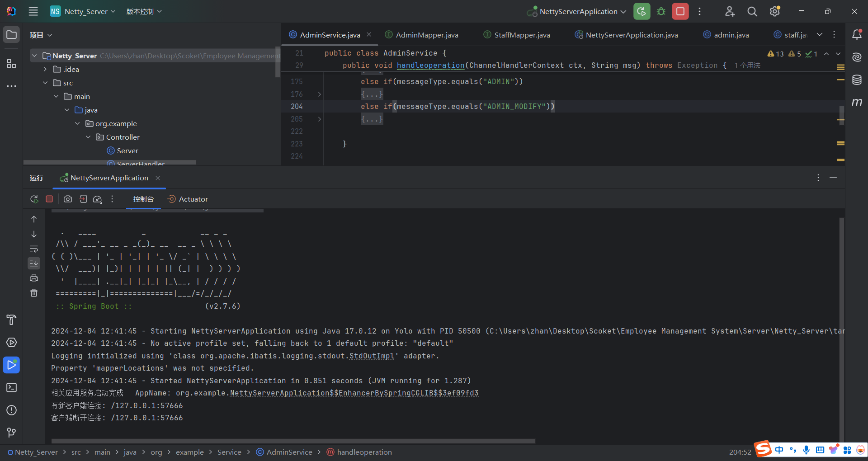Switch to the AdminMapper.java editor tab
This screenshot has height=461, width=868.
[x=426, y=35]
